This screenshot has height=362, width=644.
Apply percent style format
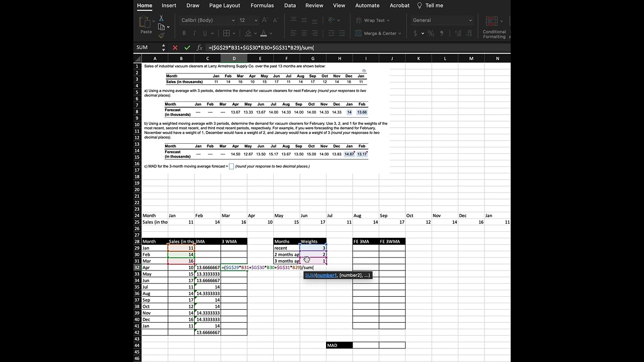(431, 33)
